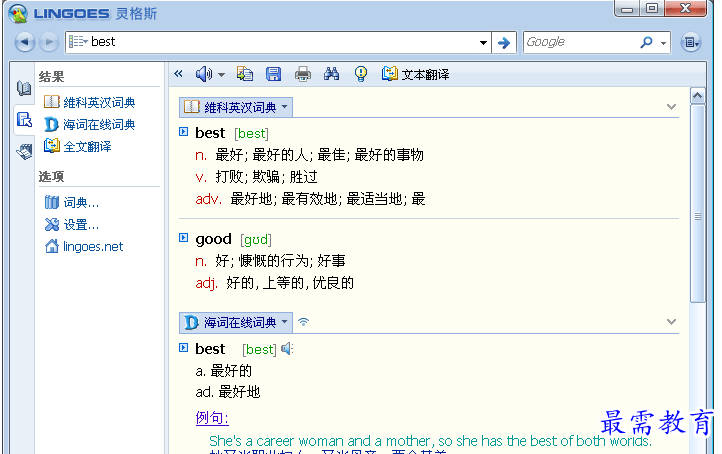Open 全文翻译 in sidebar
This screenshot has width=722, height=454.
coord(77,146)
